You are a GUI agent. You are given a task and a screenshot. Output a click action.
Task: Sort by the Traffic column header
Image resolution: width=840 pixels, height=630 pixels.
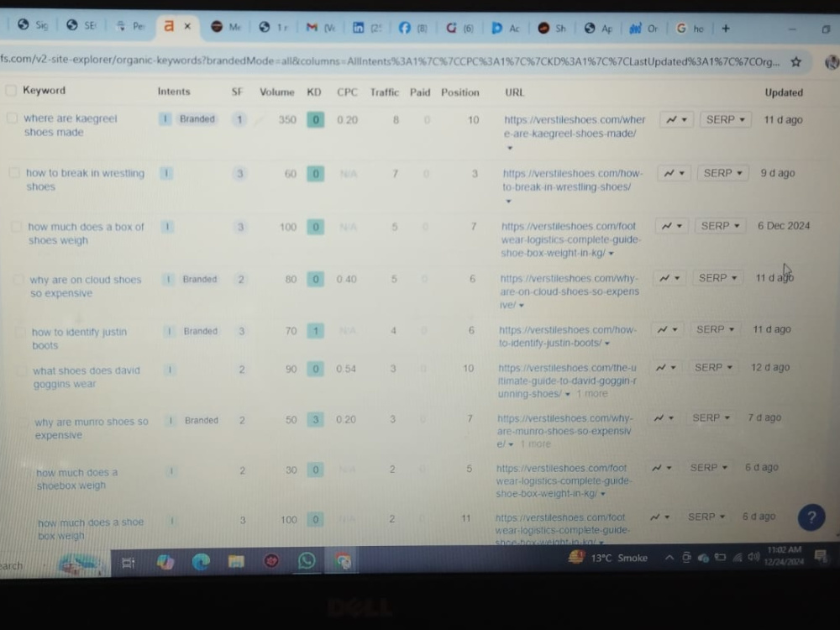385,92
